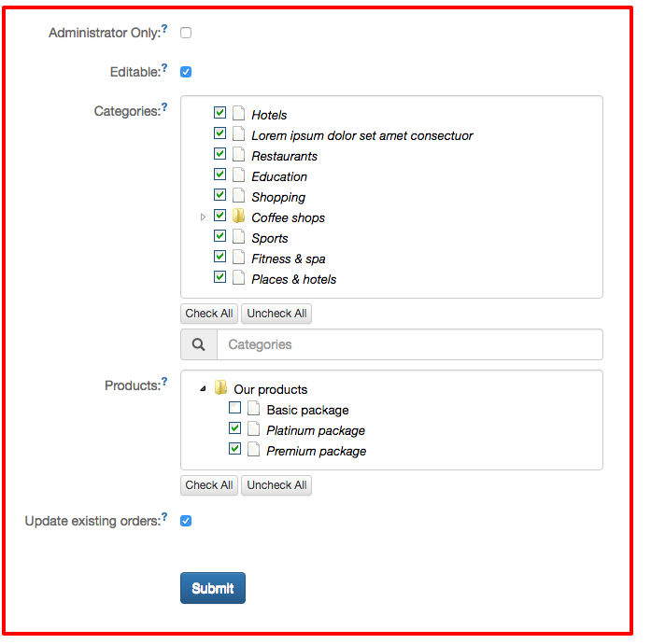Click the magnifier icon in Categories search
Viewport: 651px width, 644px height.
(x=199, y=344)
